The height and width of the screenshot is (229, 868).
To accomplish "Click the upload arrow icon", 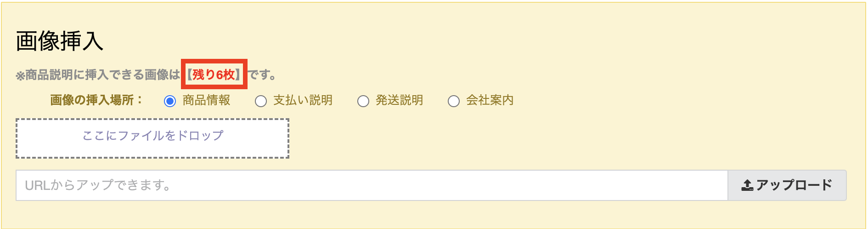I will 747,185.
